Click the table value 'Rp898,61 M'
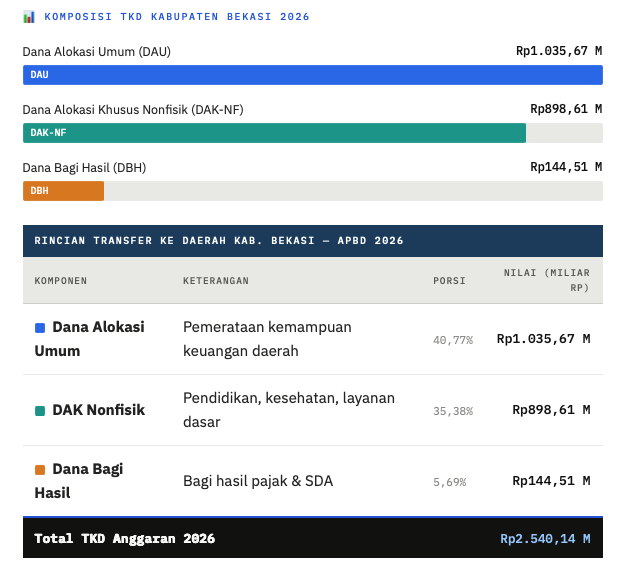629x579 pixels. (551, 410)
